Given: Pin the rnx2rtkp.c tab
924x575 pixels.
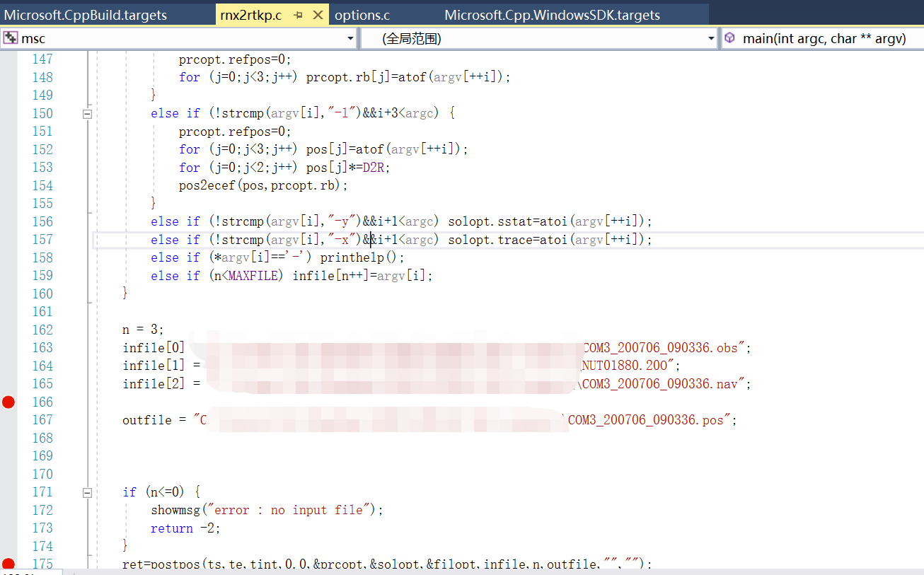Looking at the screenshot, I should click(299, 15).
